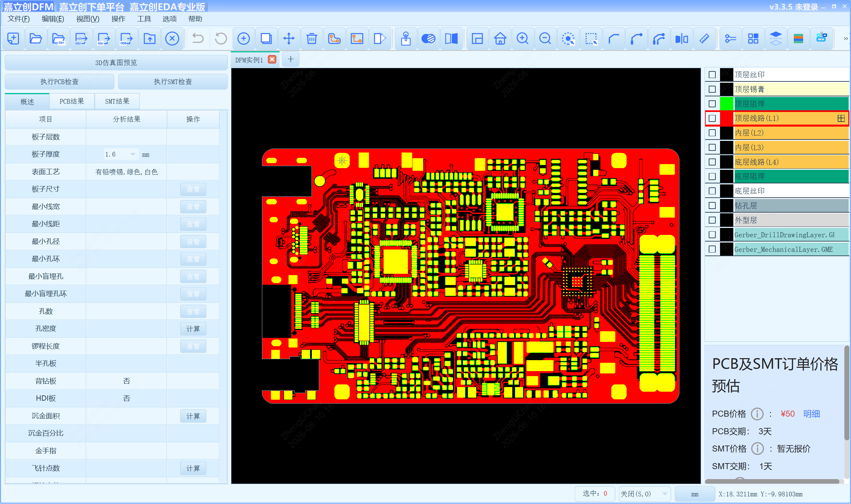Click the dashed rectangle select icon
This screenshot has height=504, width=851.
591,39
